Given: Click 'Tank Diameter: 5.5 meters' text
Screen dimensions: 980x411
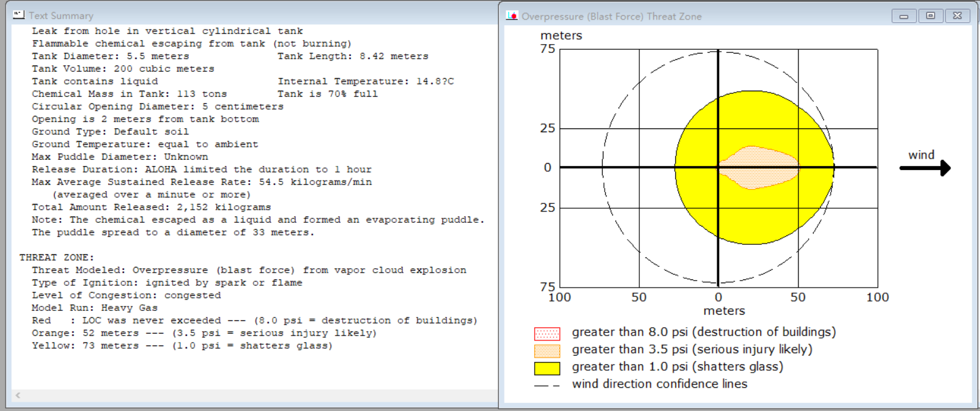Looking at the screenshot, I should [110, 56].
